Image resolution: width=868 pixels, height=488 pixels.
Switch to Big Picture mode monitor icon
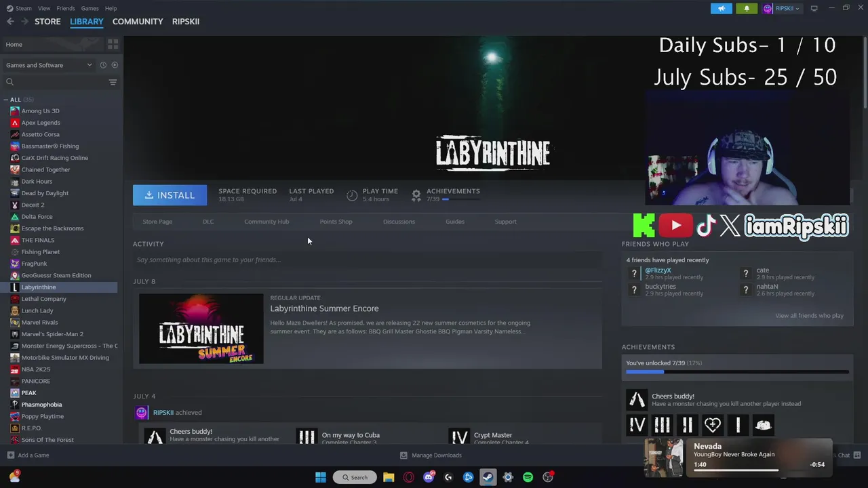(814, 8)
